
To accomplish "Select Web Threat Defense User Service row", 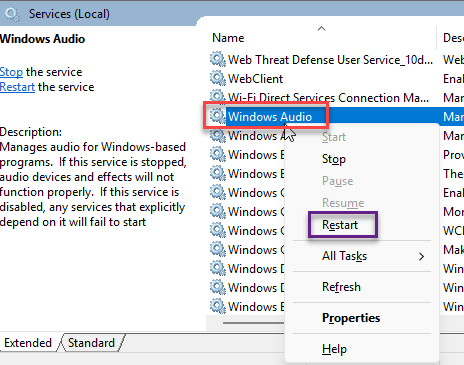I will (x=330, y=60).
